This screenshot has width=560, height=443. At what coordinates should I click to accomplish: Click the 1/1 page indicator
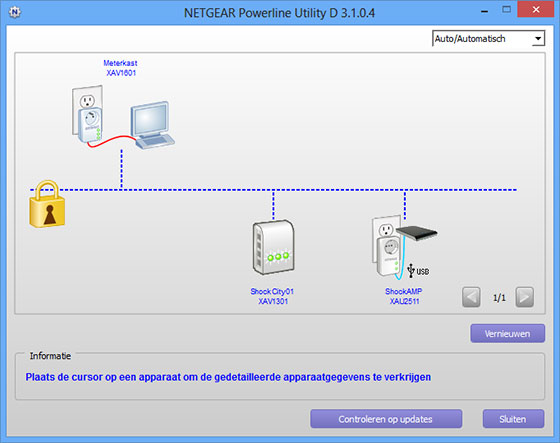pos(499,298)
